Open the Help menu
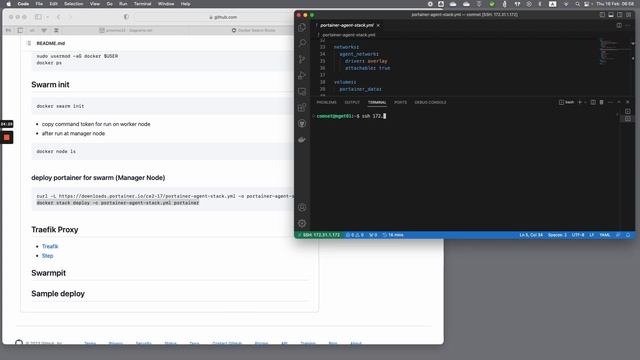The width and height of the screenshot is (640, 360). click(x=186, y=4)
